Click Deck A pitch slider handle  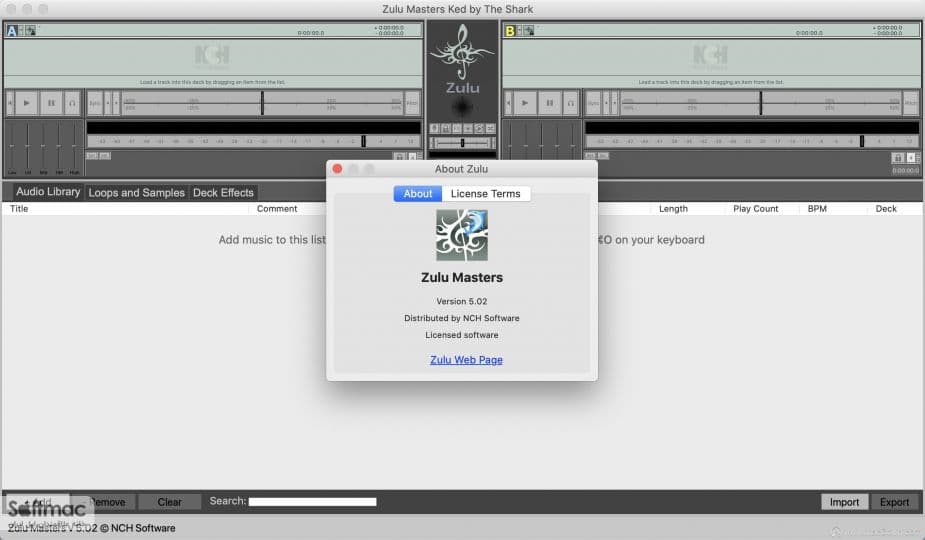pyautogui.click(x=263, y=103)
